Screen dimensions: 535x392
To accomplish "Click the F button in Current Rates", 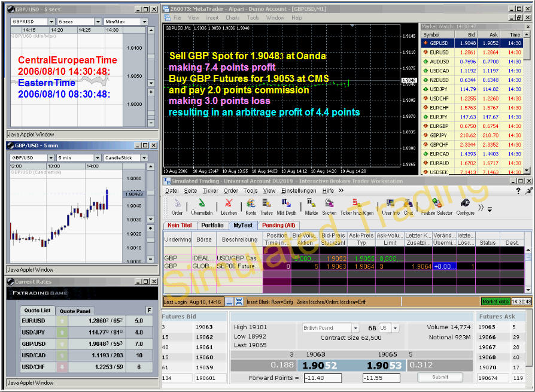I will (x=149, y=310).
